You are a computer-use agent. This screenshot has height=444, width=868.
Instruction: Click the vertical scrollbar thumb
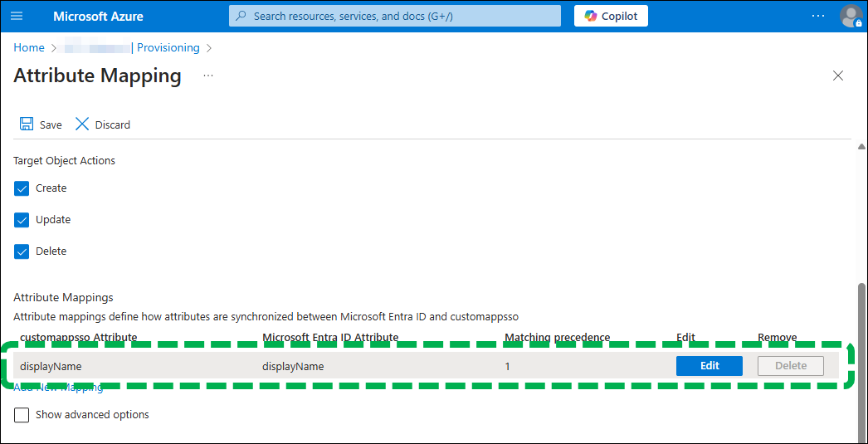coord(861,357)
